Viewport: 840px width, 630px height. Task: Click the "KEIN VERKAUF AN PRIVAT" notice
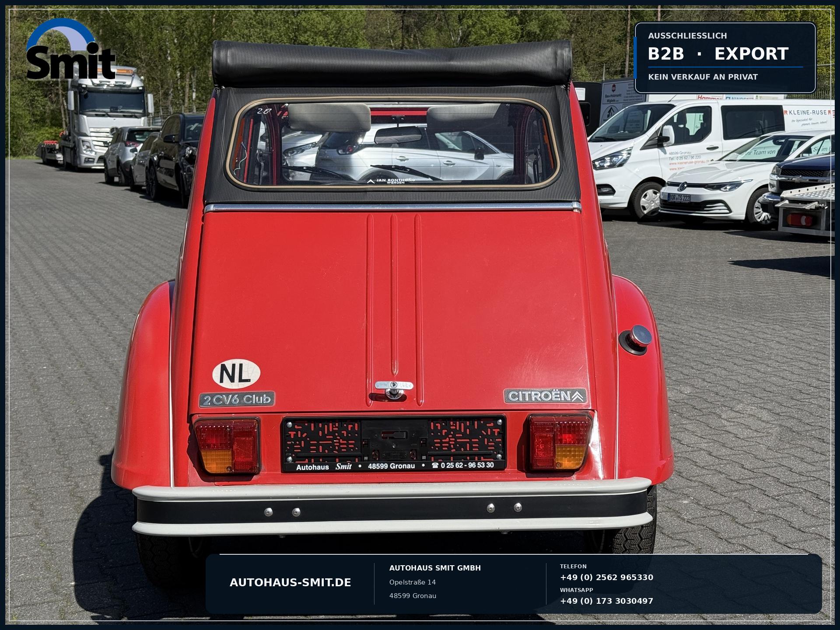703,77
